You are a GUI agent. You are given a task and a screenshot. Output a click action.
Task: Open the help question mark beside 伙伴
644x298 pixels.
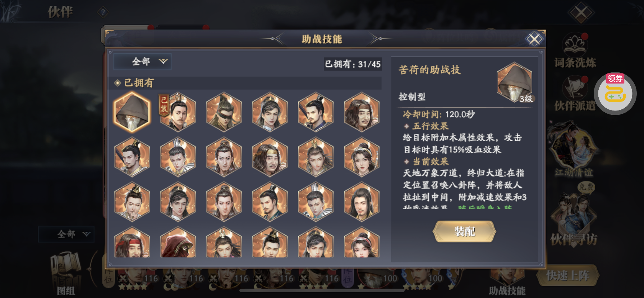(x=103, y=13)
